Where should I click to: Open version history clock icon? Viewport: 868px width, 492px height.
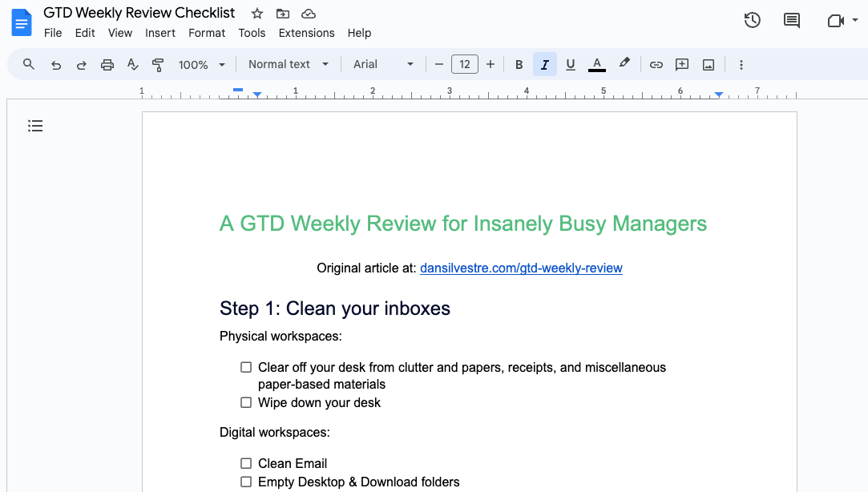click(x=752, y=21)
